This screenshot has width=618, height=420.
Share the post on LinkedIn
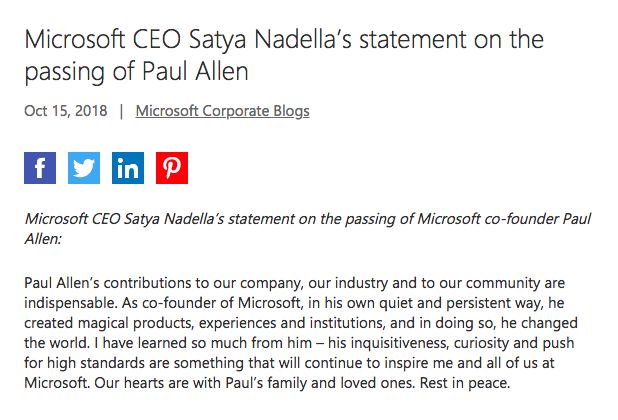click(x=128, y=168)
